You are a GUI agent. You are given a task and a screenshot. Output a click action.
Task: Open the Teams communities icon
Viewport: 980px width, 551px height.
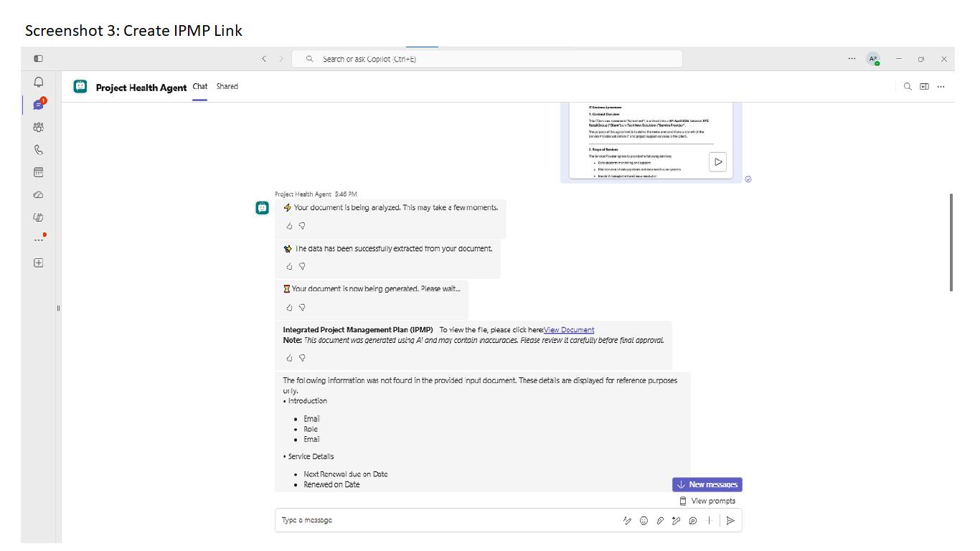pos(39,127)
